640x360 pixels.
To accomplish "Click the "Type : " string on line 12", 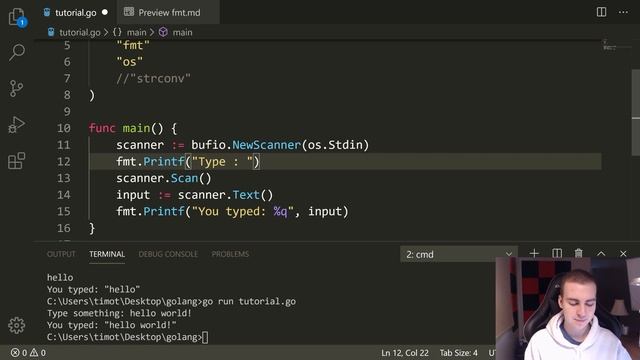I will point(222,162).
